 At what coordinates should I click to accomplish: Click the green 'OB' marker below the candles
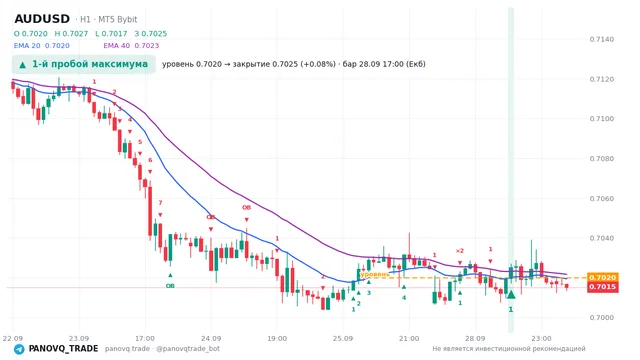click(x=170, y=286)
